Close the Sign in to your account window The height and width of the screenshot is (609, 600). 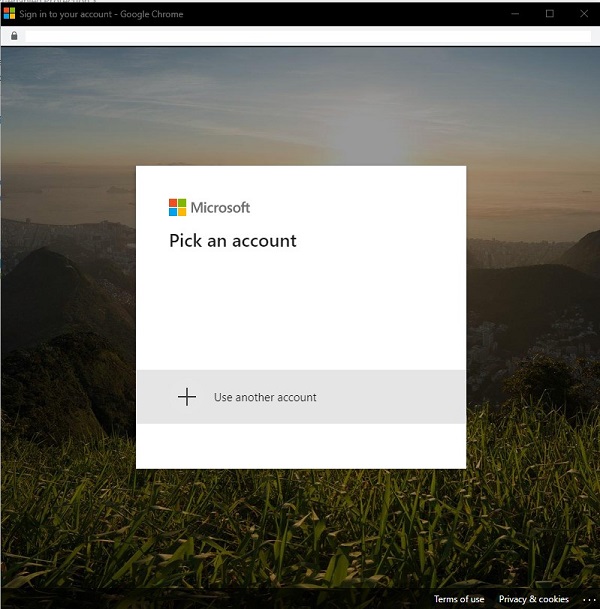(584, 14)
